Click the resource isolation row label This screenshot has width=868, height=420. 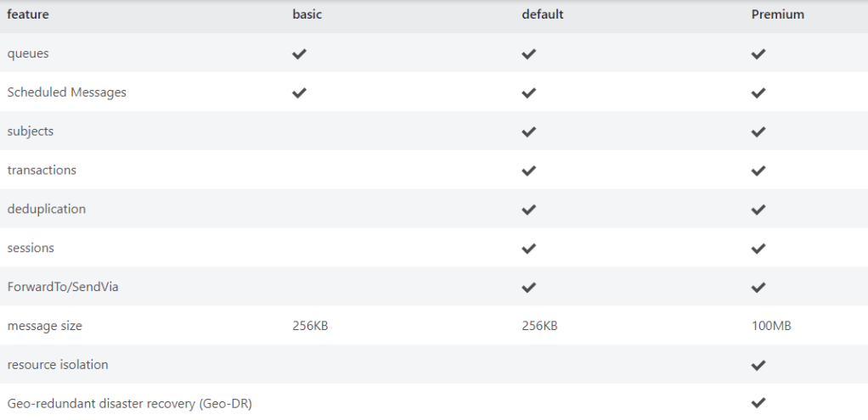click(x=58, y=365)
